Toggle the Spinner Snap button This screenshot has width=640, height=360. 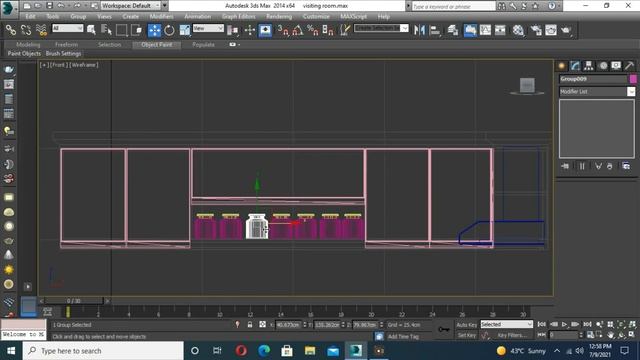[x=328, y=30]
